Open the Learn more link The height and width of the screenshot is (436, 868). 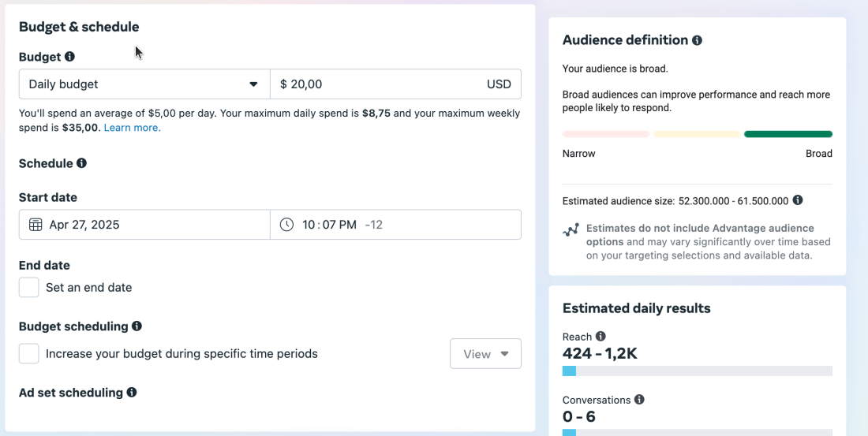click(132, 128)
